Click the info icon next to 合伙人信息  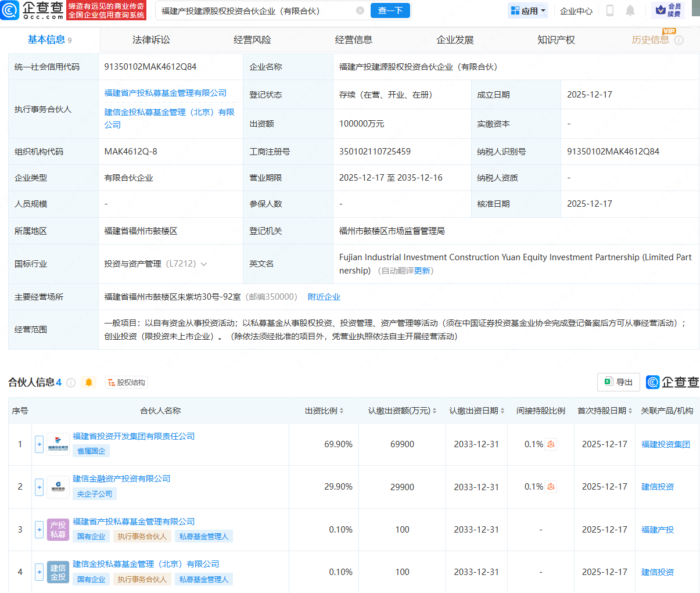click(x=71, y=382)
